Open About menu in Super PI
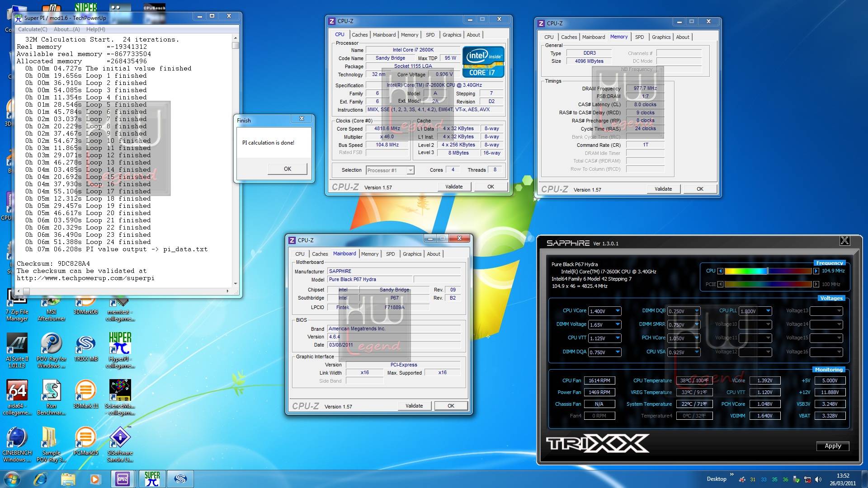This screenshot has width=868, height=488. click(66, 29)
